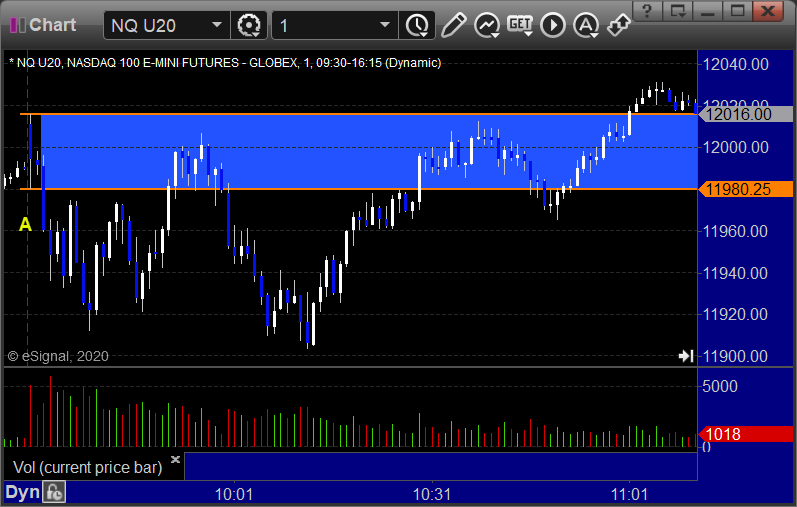The height and width of the screenshot is (507, 797).
Task: Toggle the lock icon beside Dyn
Action: pyautogui.click(x=54, y=492)
